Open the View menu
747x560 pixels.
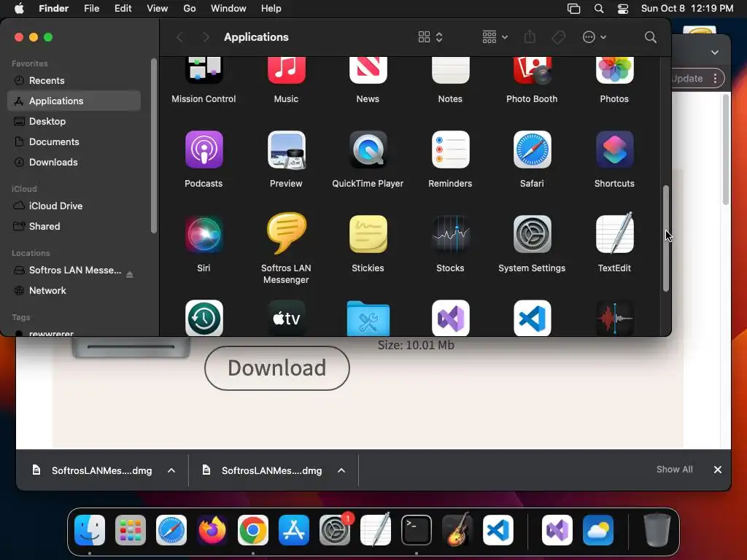point(158,9)
